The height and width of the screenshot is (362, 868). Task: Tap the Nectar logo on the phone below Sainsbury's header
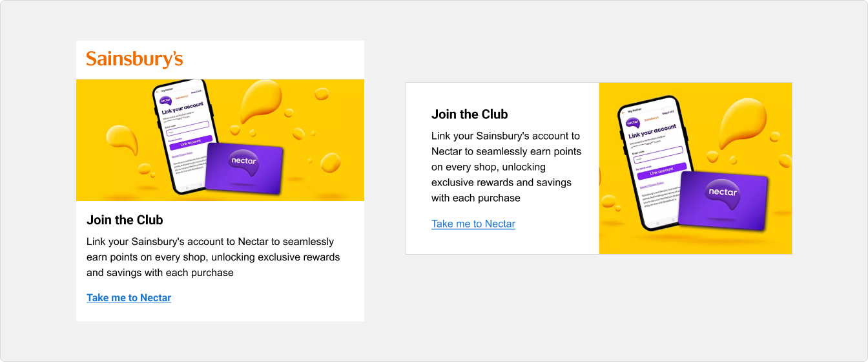[x=165, y=100]
